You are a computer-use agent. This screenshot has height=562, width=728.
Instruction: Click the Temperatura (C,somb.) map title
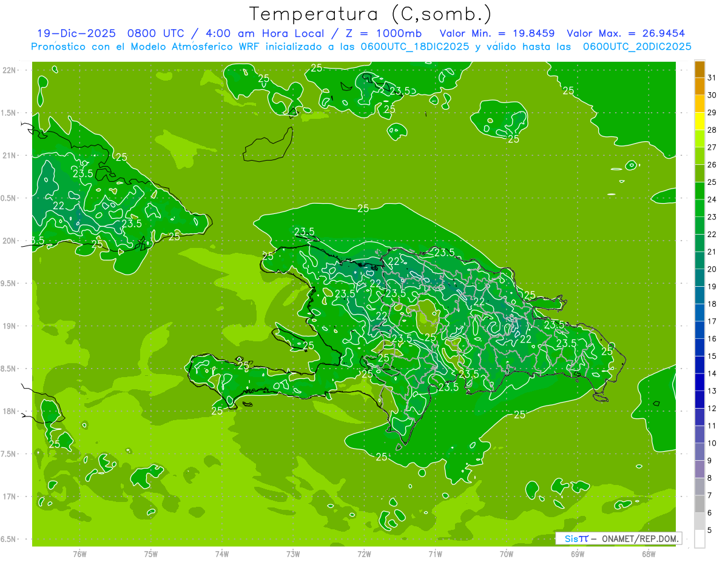(370, 14)
